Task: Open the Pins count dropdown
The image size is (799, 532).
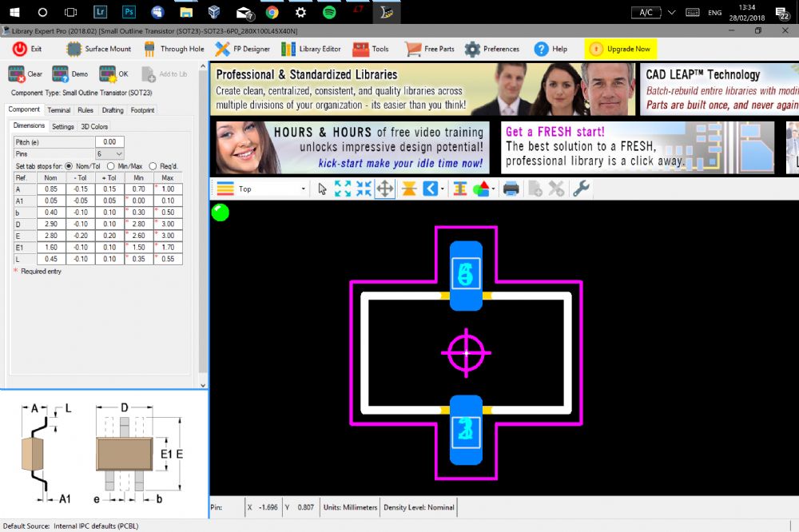Action: point(109,154)
